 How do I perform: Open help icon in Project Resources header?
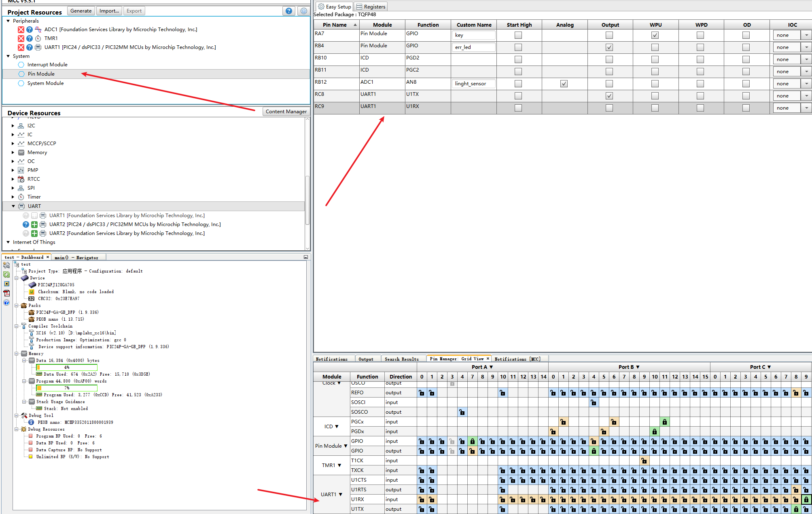point(289,11)
